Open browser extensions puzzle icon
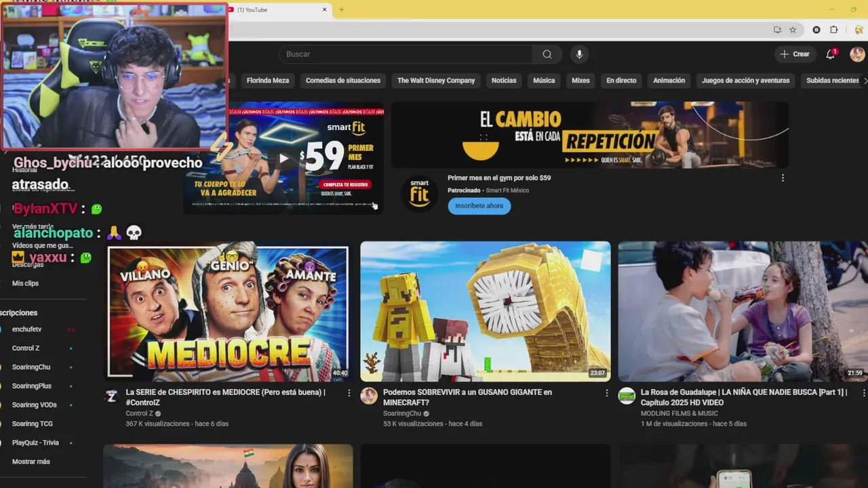Viewport: 868px width, 488px height. (x=834, y=30)
